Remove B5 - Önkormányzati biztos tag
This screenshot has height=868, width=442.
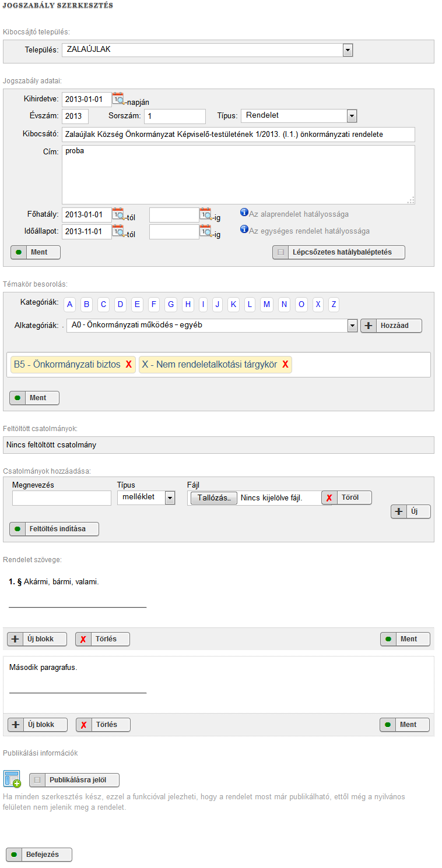[129, 365]
